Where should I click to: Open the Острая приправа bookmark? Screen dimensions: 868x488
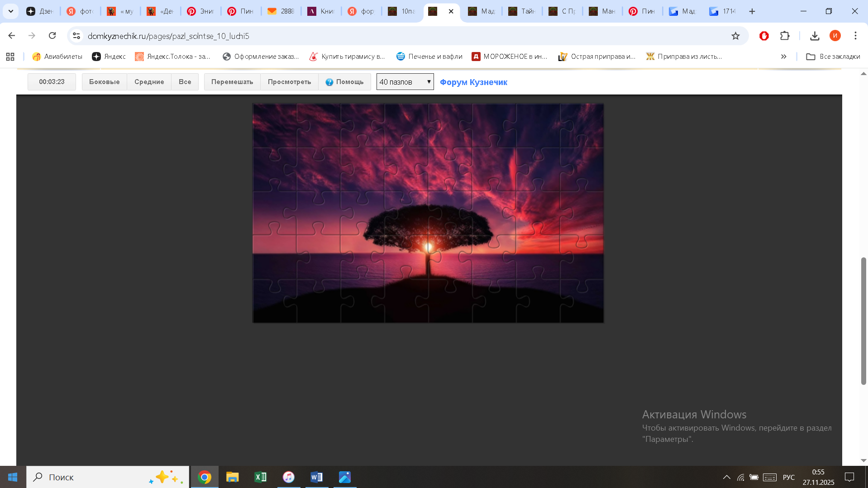(597, 57)
